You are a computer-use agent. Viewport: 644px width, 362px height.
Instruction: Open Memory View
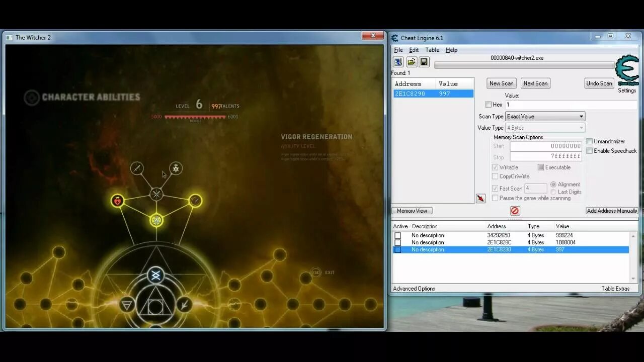pos(412,211)
